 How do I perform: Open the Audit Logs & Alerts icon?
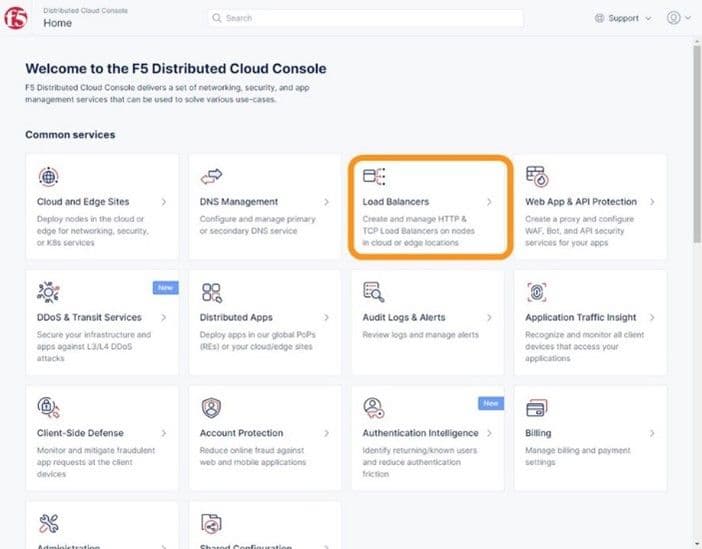pyautogui.click(x=374, y=292)
